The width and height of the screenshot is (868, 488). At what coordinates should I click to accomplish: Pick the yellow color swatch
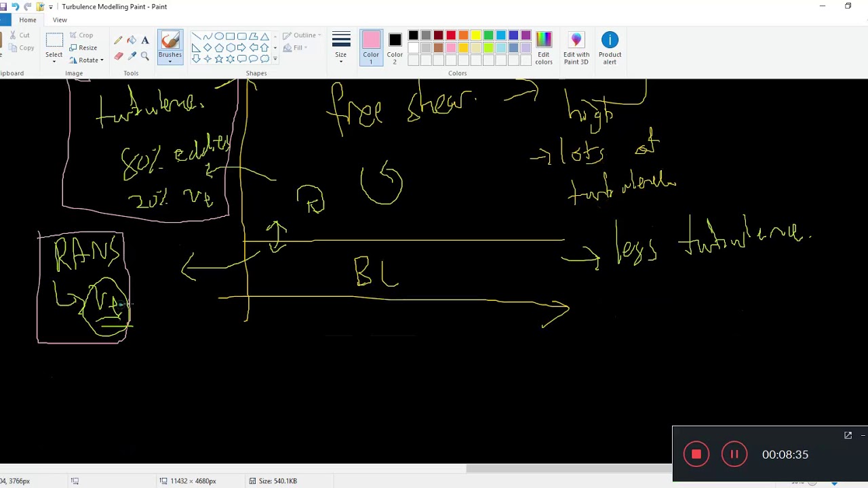point(476,35)
